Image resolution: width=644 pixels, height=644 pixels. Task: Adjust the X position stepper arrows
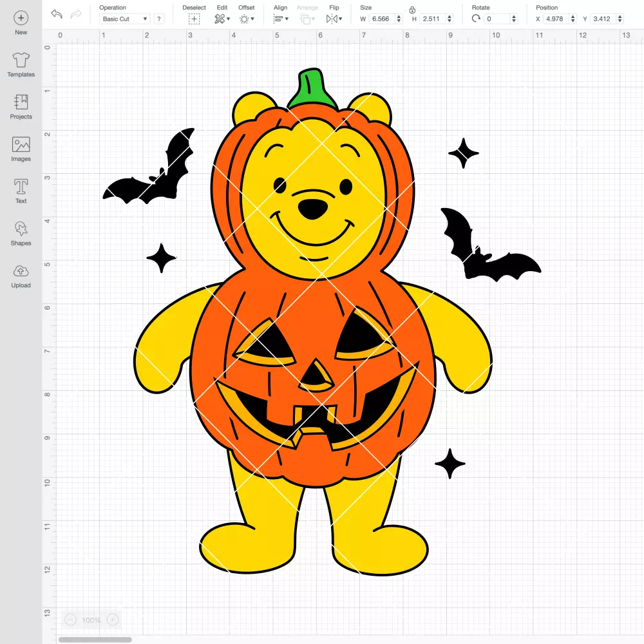[x=573, y=19]
